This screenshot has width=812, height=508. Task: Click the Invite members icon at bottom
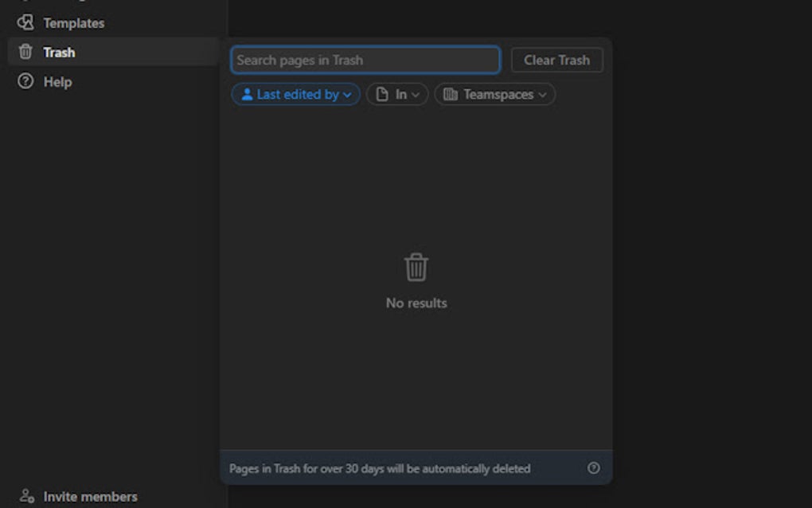pos(27,496)
